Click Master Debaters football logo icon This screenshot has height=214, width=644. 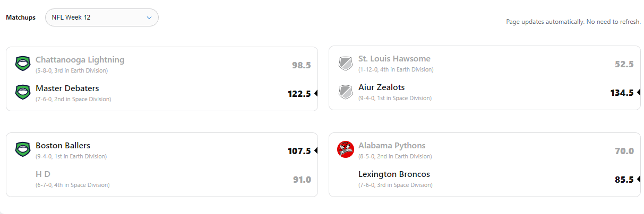pyautogui.click(x=23, y=92)
